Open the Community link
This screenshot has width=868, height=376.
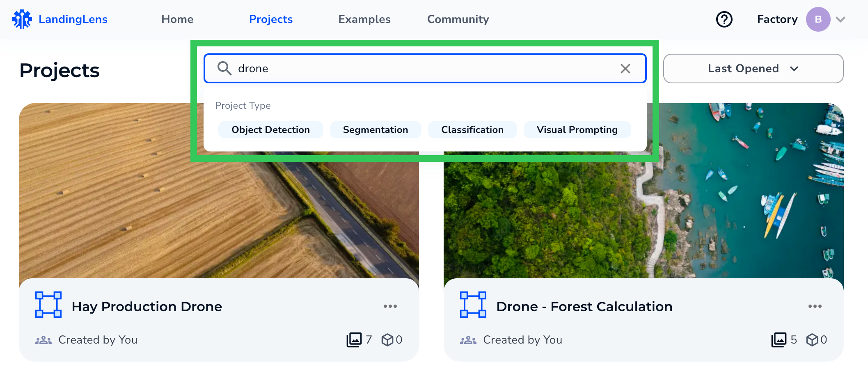click(x=458, y=19)
